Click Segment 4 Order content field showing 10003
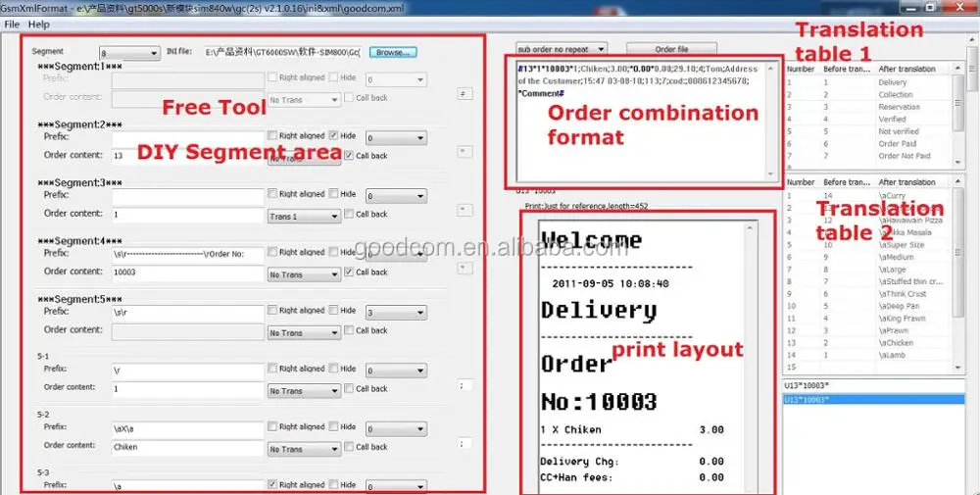The width and height of the screenshot is (980, 495). pyautogui.click(x=188, y=273)
